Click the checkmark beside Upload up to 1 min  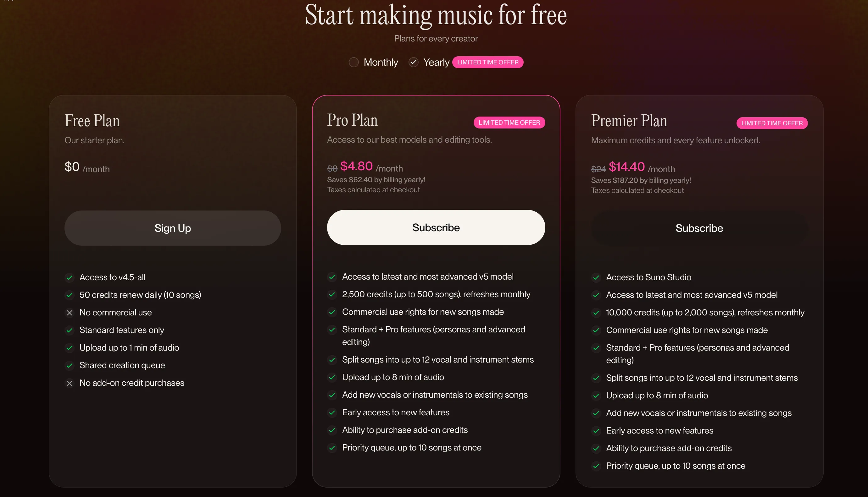(69, 348)
